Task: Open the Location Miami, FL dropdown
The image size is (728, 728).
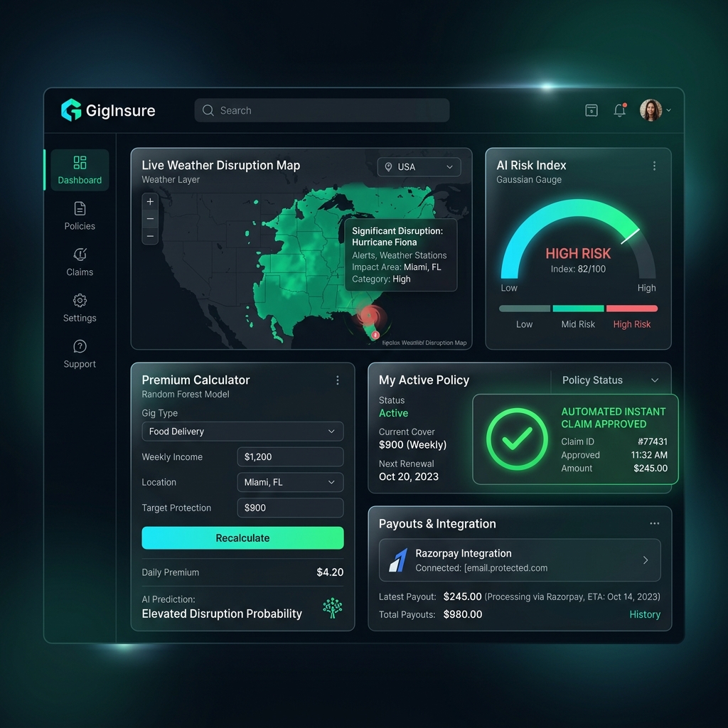Action: 290,483
